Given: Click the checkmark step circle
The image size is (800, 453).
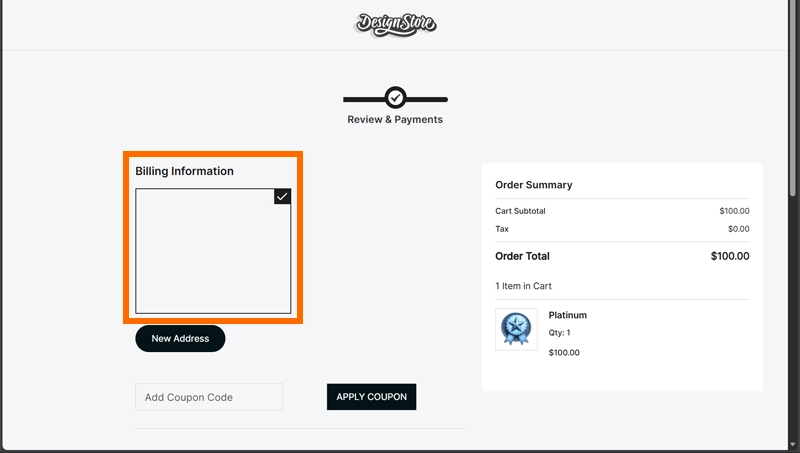Looking at the screenshot, I should [x=395, y=98].
